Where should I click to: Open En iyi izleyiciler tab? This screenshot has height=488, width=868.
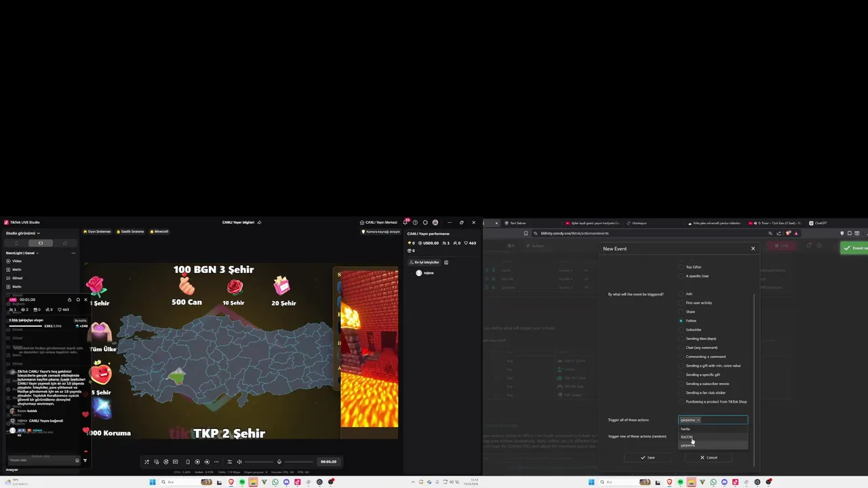click(x=425, y=262)
